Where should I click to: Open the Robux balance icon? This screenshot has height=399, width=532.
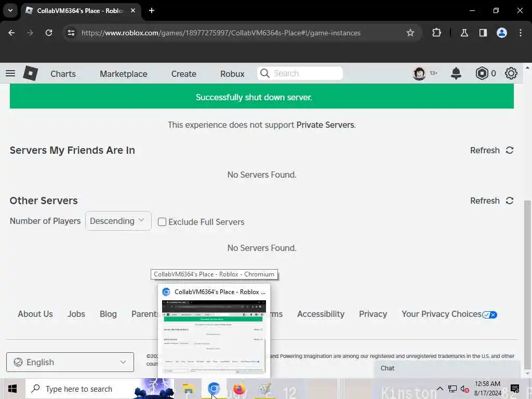[482, 73]
